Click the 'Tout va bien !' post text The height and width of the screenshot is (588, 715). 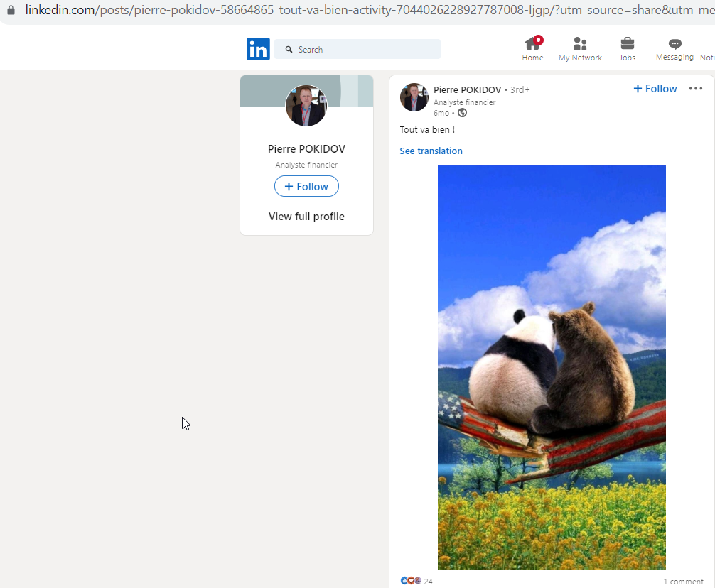coord(427,130)
